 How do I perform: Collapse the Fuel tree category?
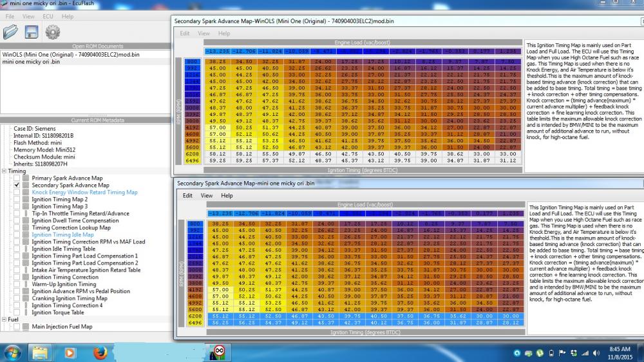tap(4, 319)
